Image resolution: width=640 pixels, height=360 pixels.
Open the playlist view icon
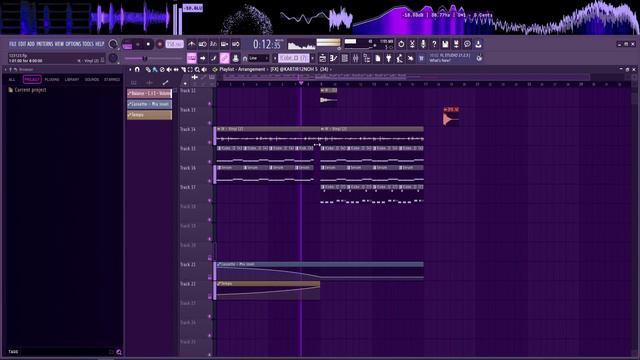click(x=322, y=58)
